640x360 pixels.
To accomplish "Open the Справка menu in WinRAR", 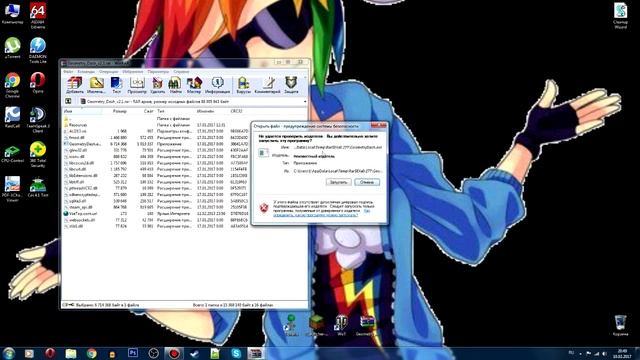I will coord(181,72).
